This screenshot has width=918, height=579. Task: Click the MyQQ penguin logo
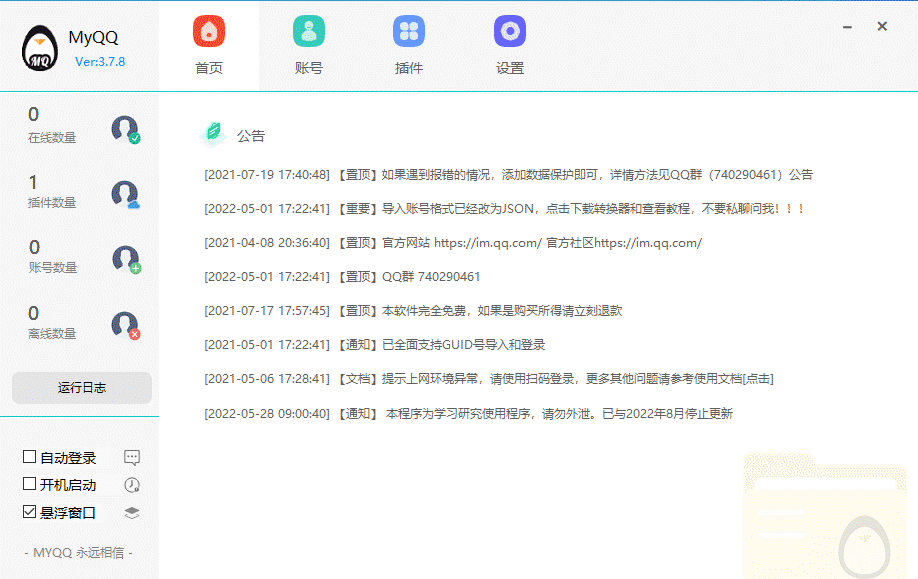pyautogui.click(x=40, y=48)
